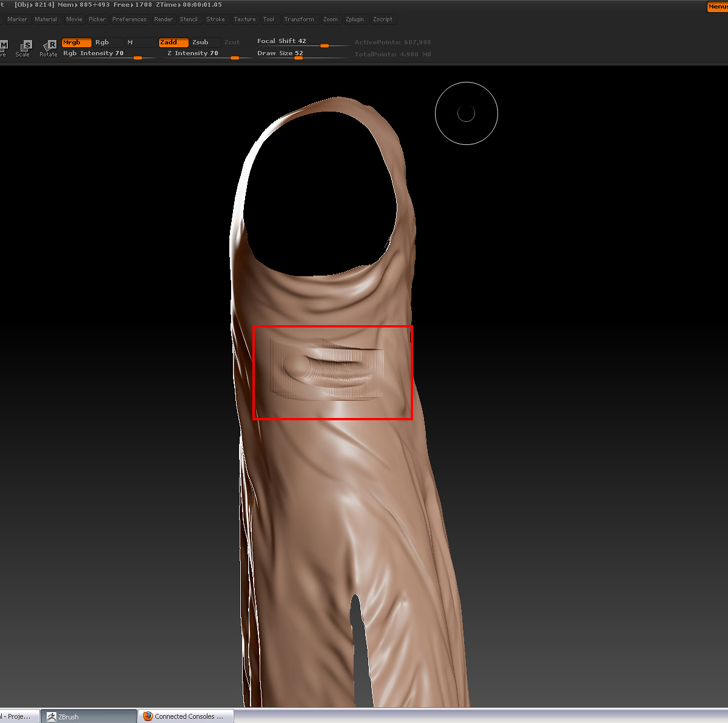
Task: Toggle the Mrgb paint mode
Action: [x=76, y=42]
